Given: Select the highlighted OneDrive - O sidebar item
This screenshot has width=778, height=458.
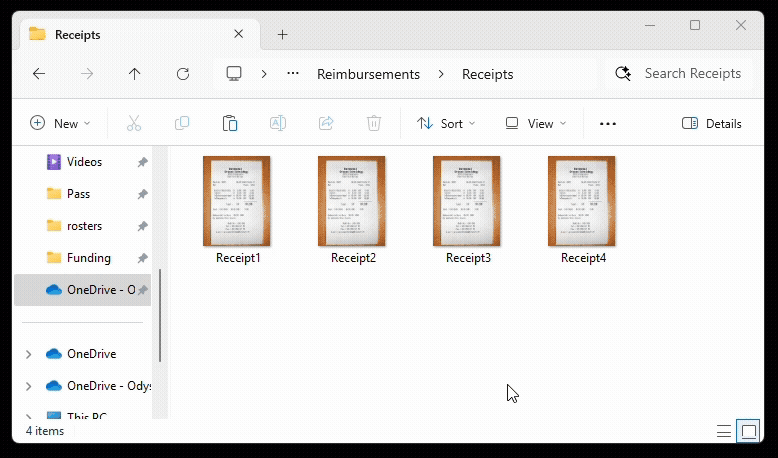Looking at the screenshot, I should coord(83,290).
